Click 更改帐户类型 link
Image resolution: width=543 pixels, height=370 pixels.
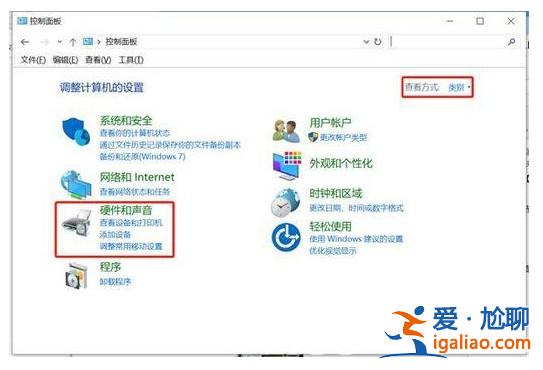pos(343,138)
